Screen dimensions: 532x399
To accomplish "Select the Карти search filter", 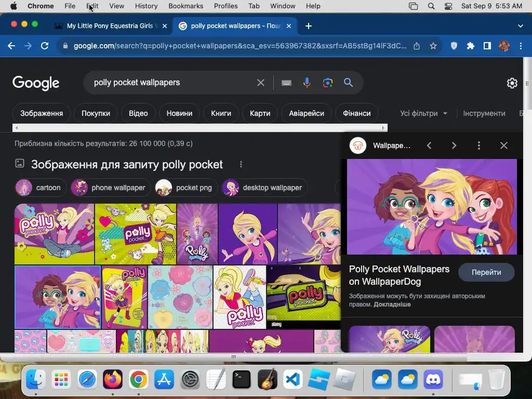I will pyautogui.click(x=260, y=113).
